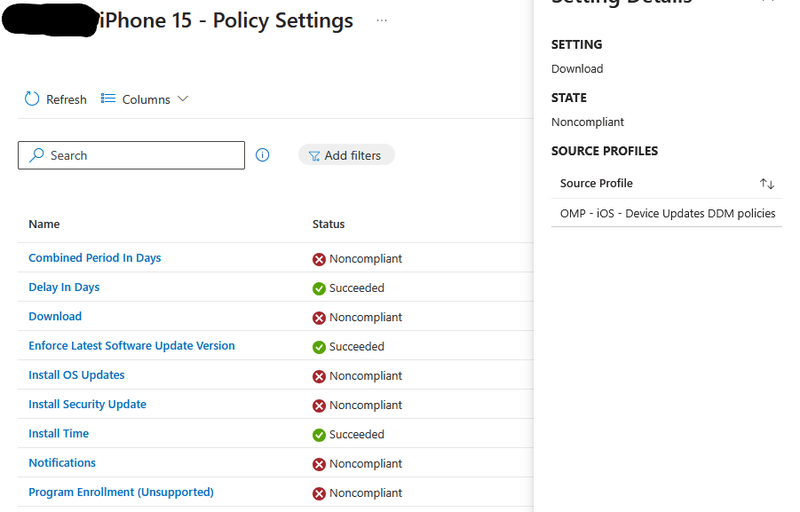Open Combined Period In Days setting

(x=95, y=258)
